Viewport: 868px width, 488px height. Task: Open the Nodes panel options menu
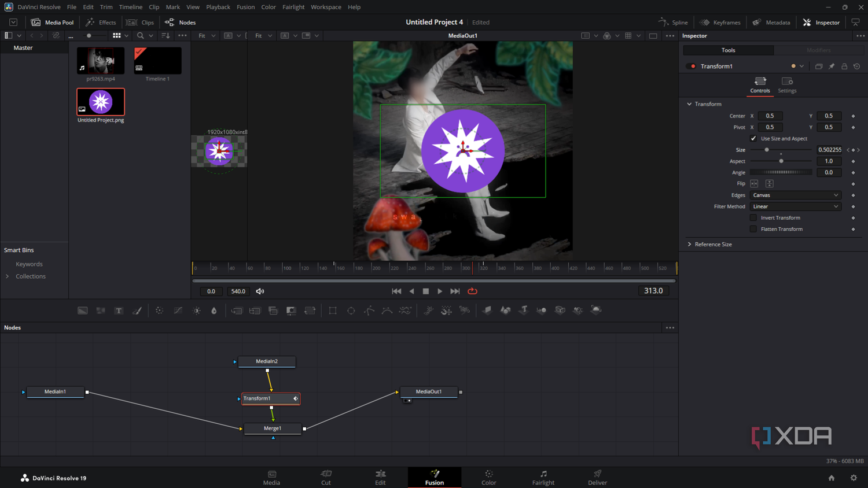(670, 328)
